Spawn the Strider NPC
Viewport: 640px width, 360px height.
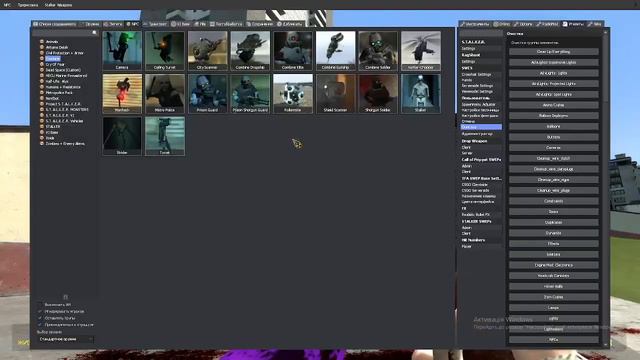(122, 136)
